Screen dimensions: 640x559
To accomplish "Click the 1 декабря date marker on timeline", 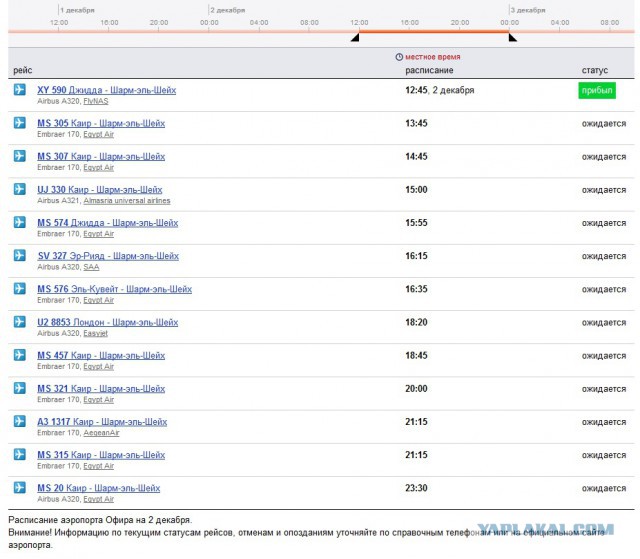I will click(x=77, y=10).
